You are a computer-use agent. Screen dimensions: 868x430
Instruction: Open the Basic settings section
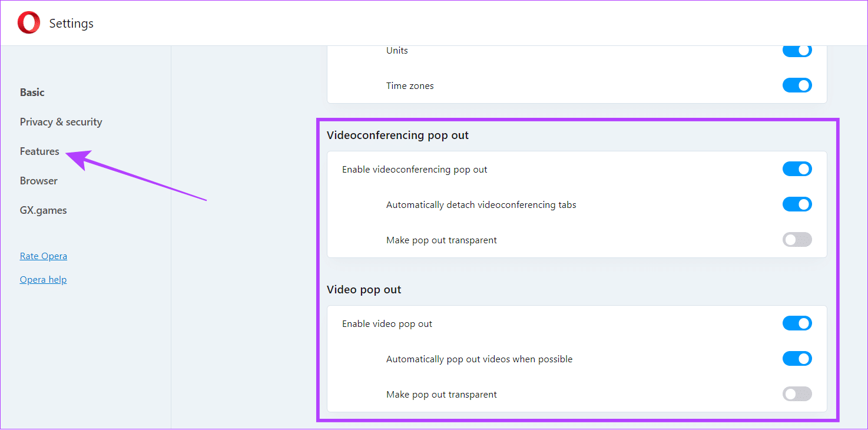tap(32, 92)
